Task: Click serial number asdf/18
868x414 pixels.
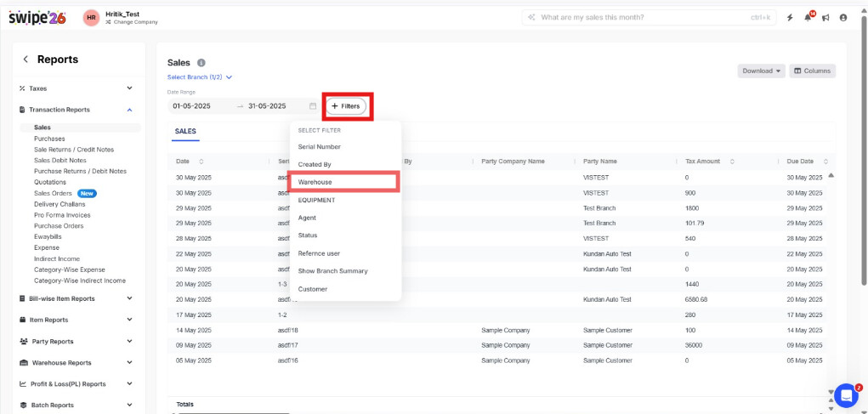Action: tap(288, 331)
